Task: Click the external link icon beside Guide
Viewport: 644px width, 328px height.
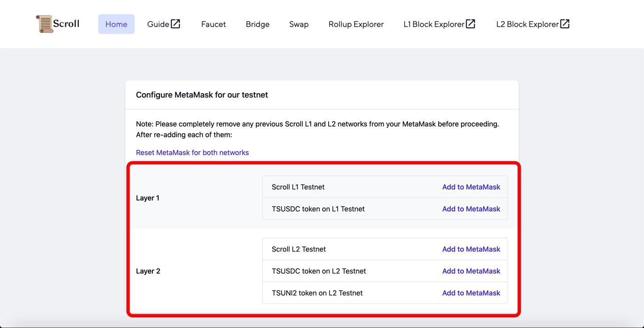Action: [x=175, y=24]
